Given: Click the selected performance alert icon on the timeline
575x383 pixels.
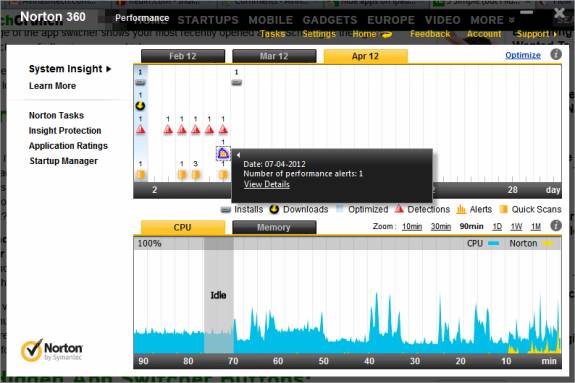Looking at the screenshot, I should [223, 153].
